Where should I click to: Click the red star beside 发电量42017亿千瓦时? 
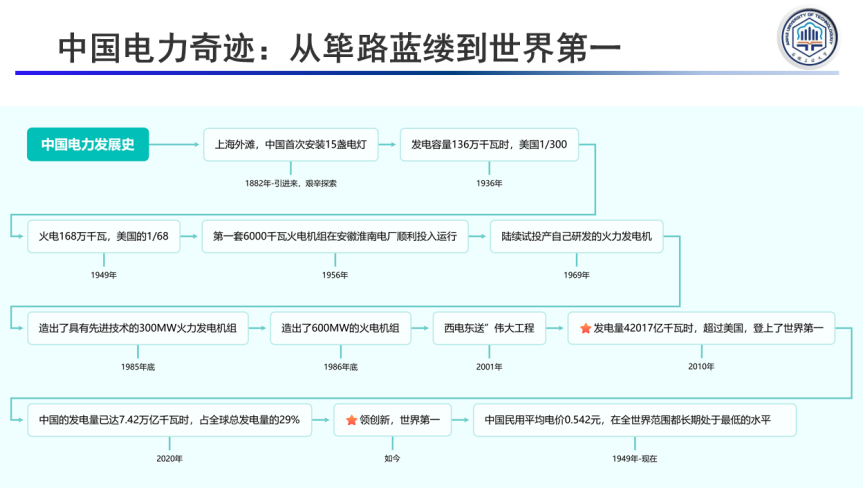[x=585, y=328]
